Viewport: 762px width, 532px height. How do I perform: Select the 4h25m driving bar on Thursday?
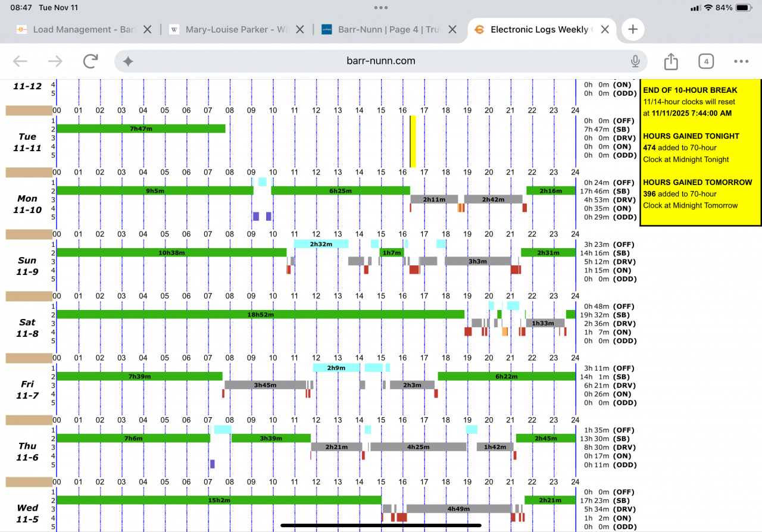point(418,447)
